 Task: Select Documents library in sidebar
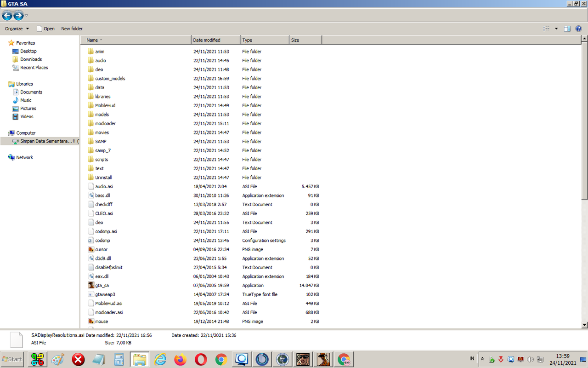(31, 92)
